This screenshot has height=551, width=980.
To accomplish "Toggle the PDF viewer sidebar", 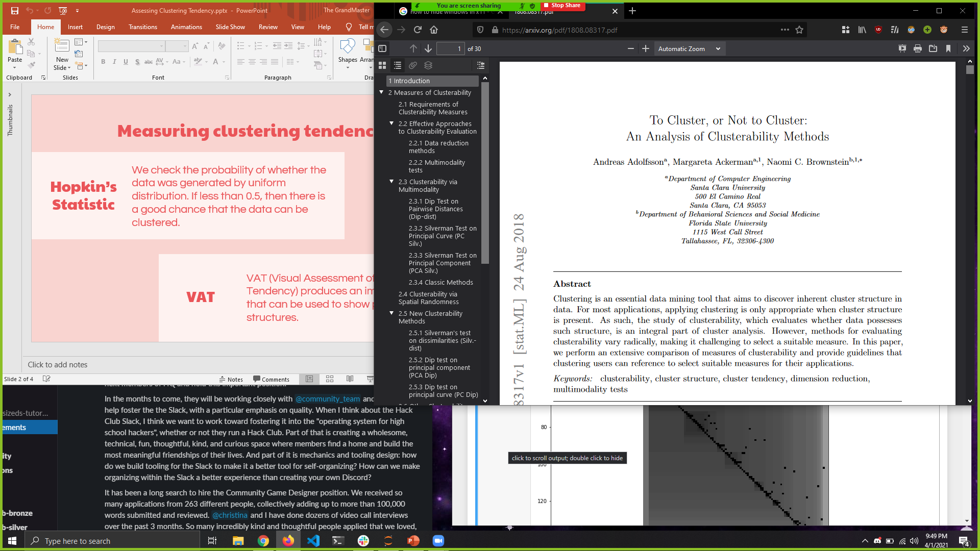I will click(382, 48).
